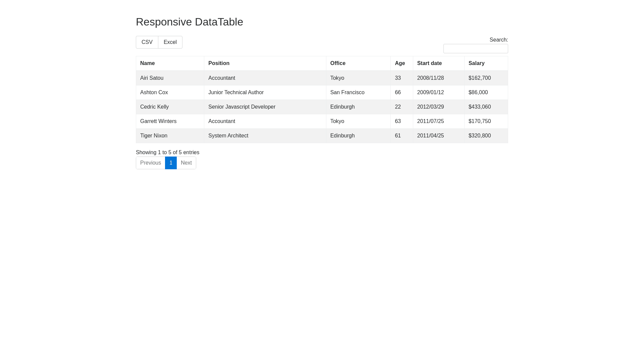Viewport: 644px width, 362px height.
Task: Go to the Previous page
Action: (151, 163)
